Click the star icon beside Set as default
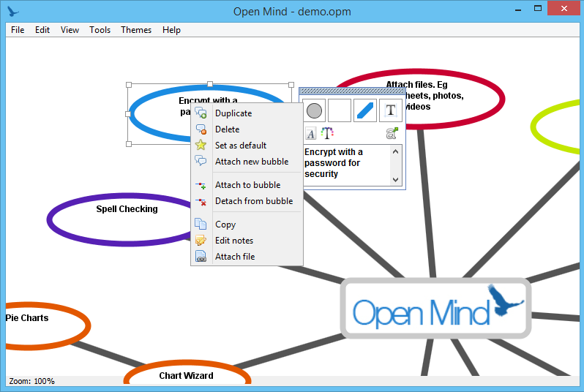The height and width of the screenshot is (392, 584). click(201, 145)
